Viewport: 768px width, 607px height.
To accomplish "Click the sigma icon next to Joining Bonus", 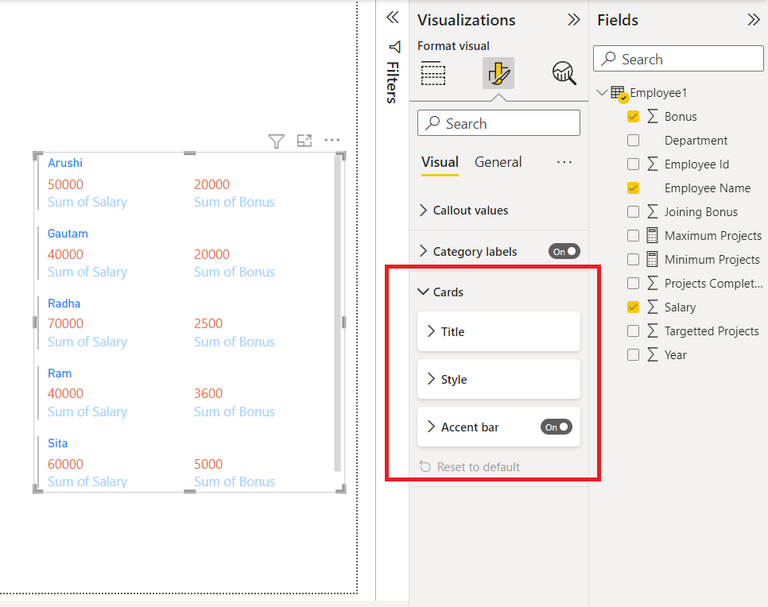I will (x=652, y=212).
